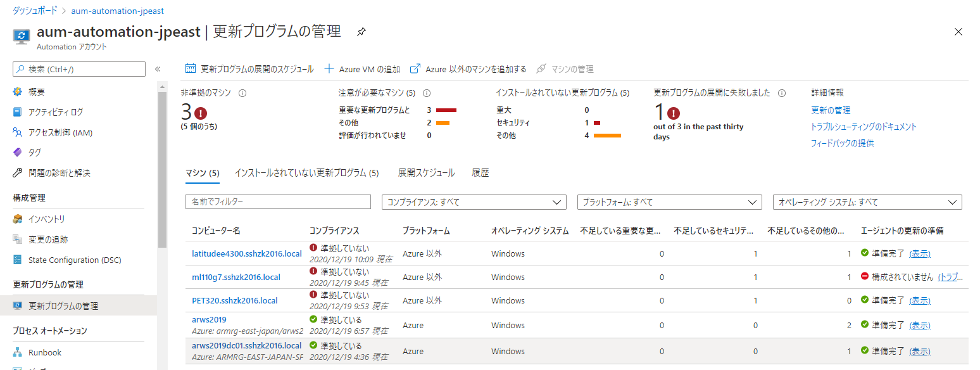Click the red alert icon next to 3

tap(201, 113)
